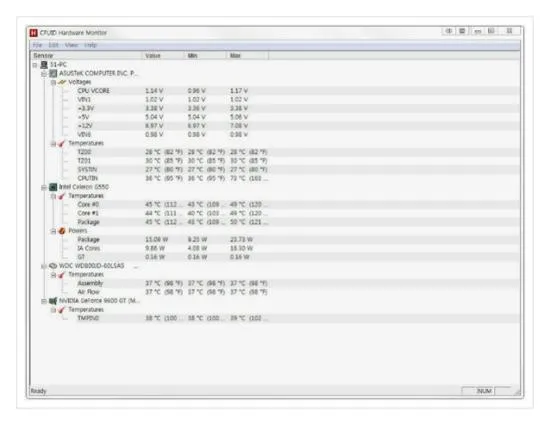Image resolution: width=550 pixels, height=425 pixels.
Task: Click the NUM indicator in status bar
Action: point(484,391)
